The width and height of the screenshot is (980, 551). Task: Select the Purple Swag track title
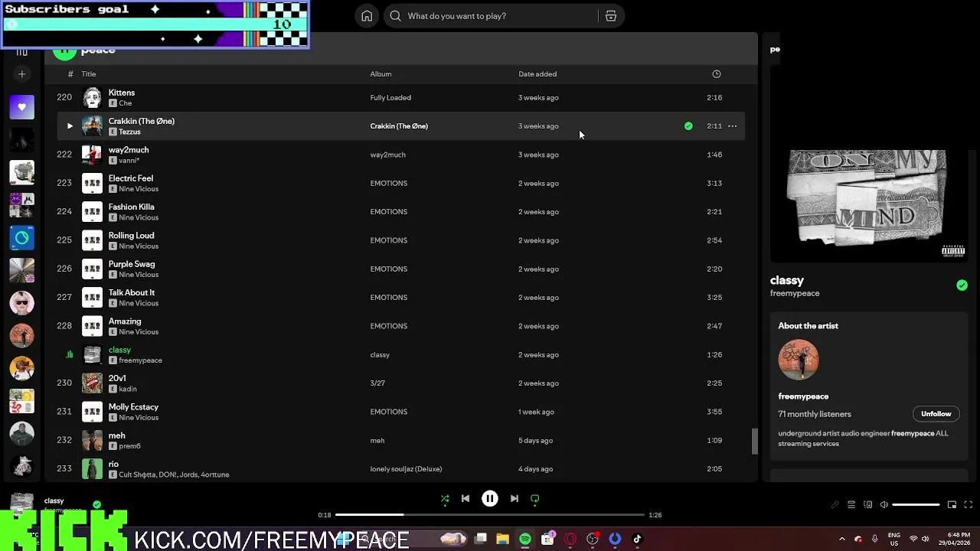pyautogui.click(x=132, y=264)
